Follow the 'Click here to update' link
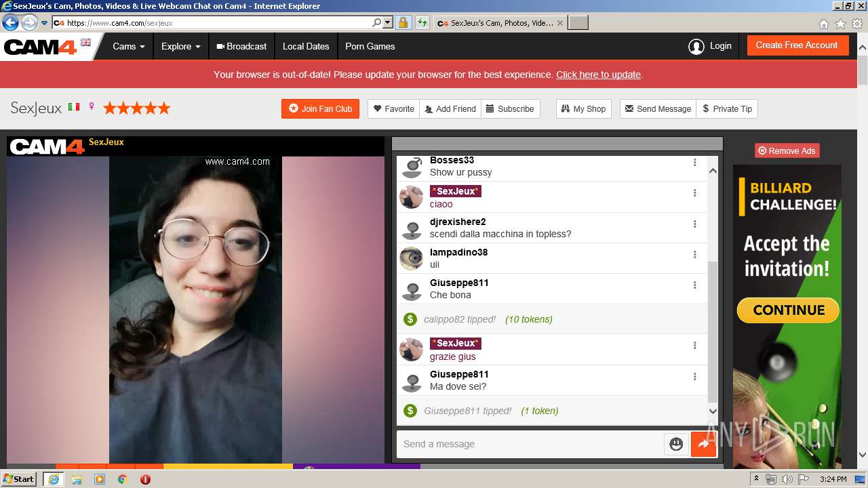Screen dimensions: 868x488 (598, 75)
